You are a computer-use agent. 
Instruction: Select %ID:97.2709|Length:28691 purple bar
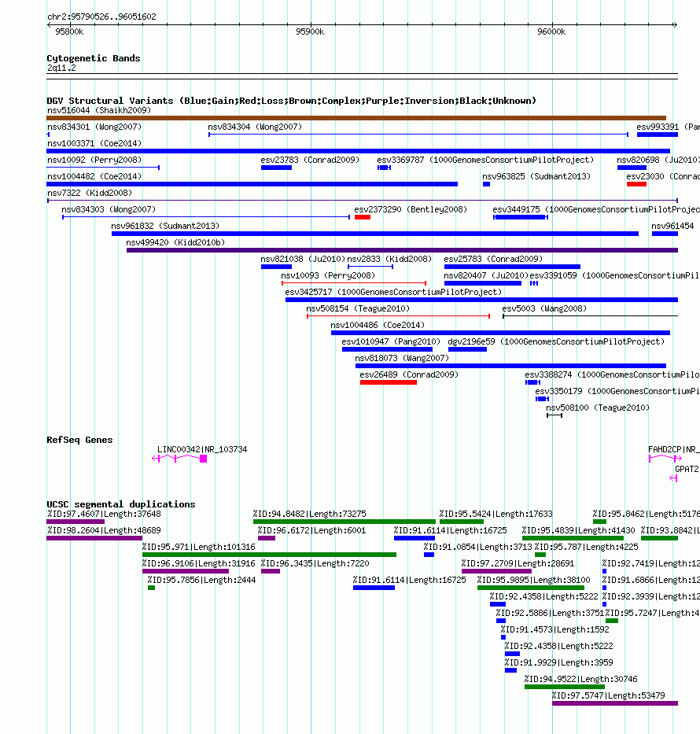coord(496,571)
